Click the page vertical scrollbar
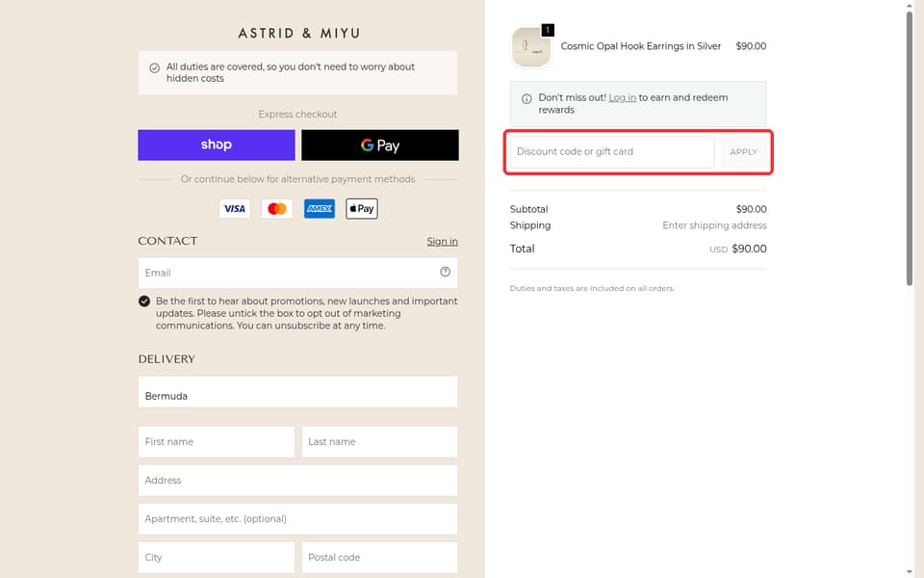This screenshot has width=924, height=578. coord(910,147)
